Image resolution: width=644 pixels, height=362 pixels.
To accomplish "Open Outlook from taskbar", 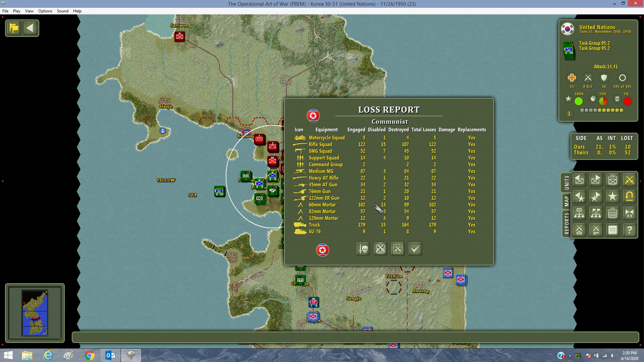I will [x=110, y=355].
